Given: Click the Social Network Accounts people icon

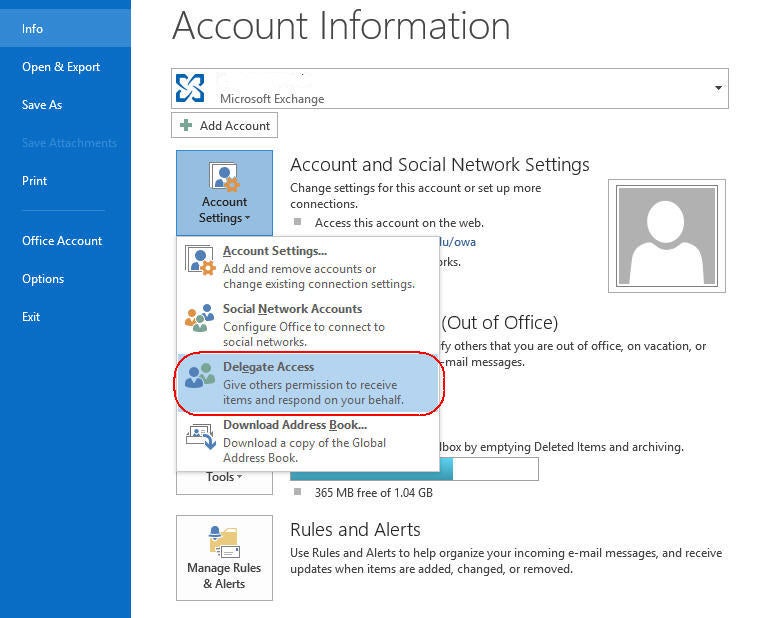Looking at the screenshot, I should [199, 317].
